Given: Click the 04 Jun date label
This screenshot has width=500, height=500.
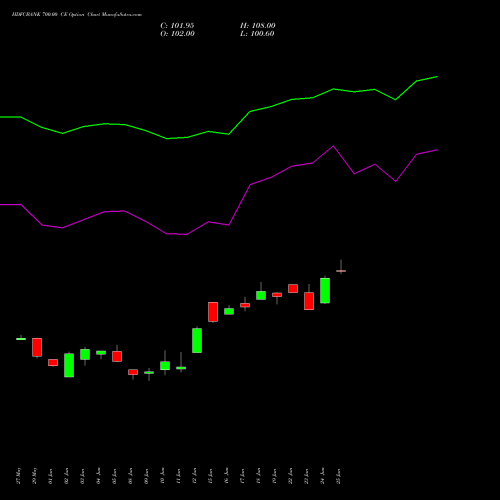Looking at the screenshot, I should pos(99,476).
